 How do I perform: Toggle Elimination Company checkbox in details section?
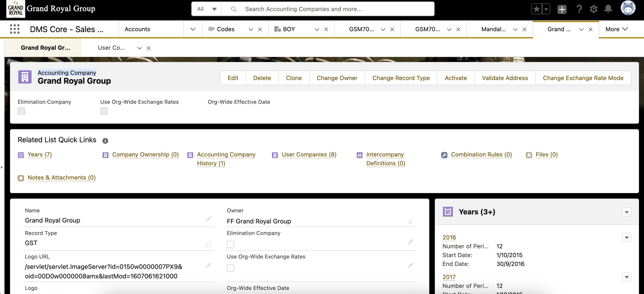coord(231,245)
